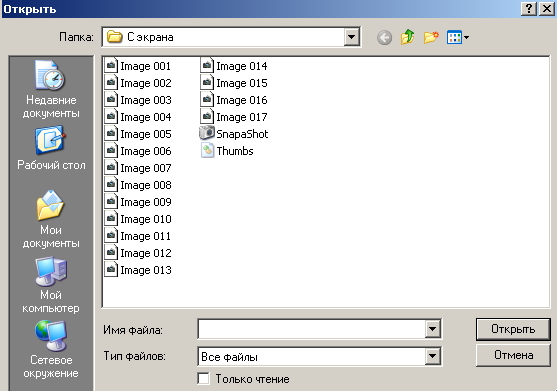The width and height of the screenshot is (557, 391).
Task: Select the Image 005 file icon
Action: coord(111,134)
